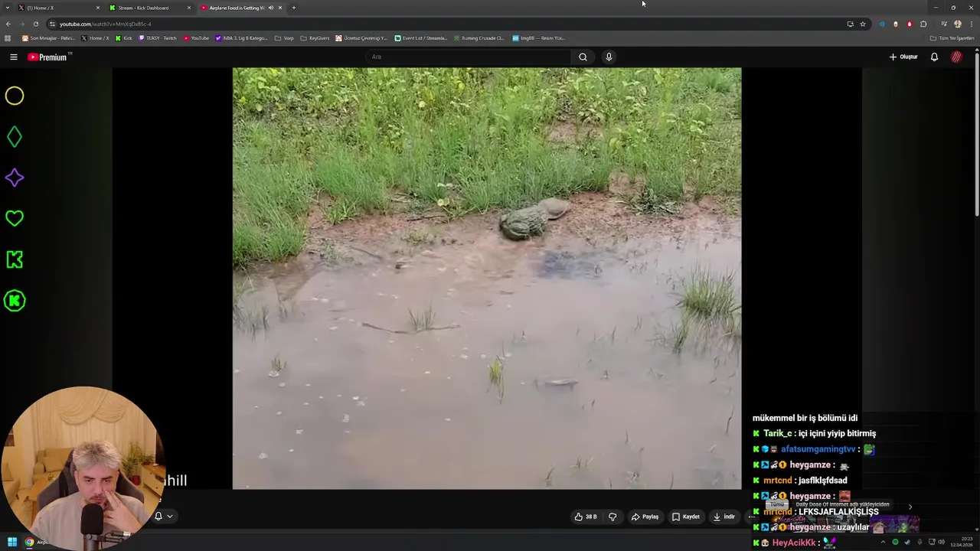Screen dimensions: 980x551
Task: Open the Windows Start button
Action: (11, 542)
